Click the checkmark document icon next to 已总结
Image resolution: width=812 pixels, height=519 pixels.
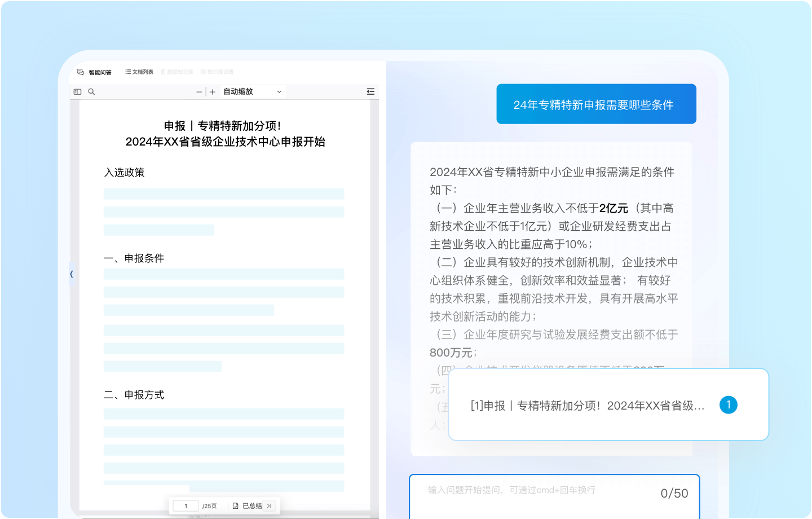(236, 505)
